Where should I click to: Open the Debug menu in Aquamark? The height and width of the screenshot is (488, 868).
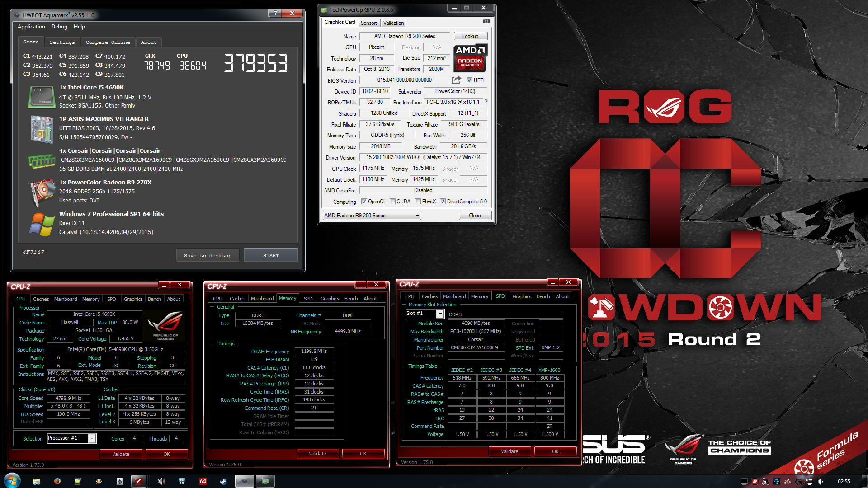(59, 27)
